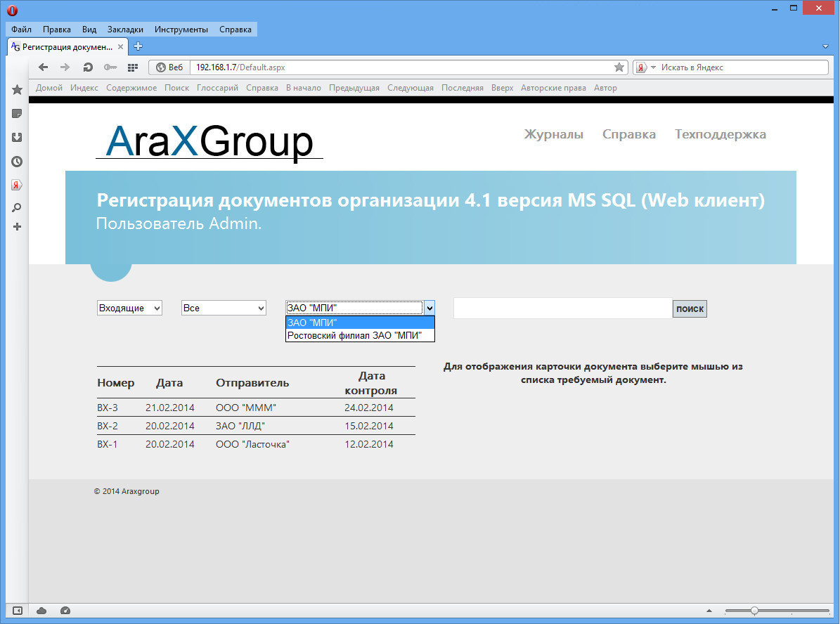Image resolution: width=840 pixels, height=624 pixels.
Task: Open the Downloads panel in sidebar
Action: [17, 137]
